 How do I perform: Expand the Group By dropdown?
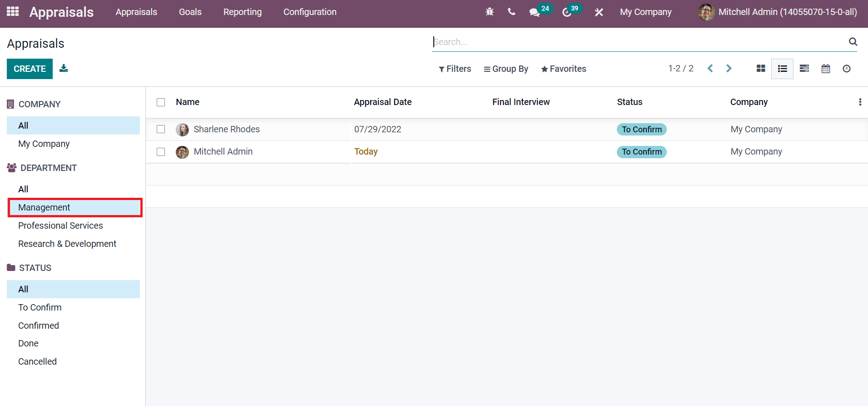tap(506, 69)
